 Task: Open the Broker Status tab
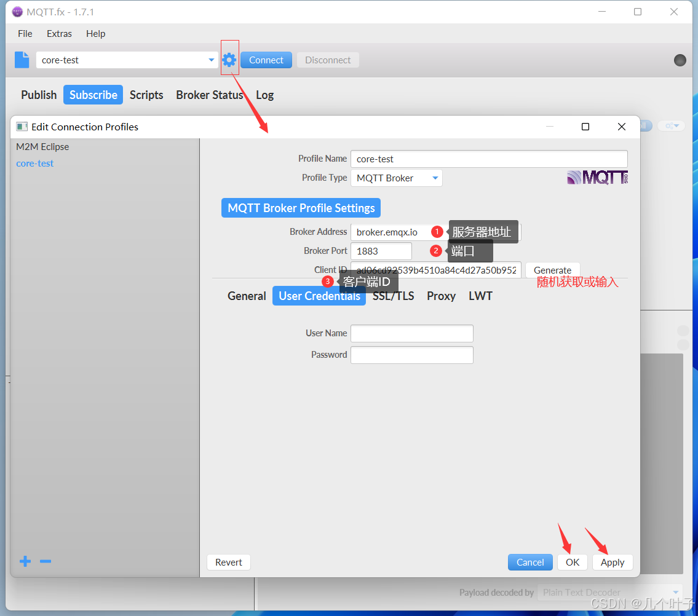click(210, 95)
